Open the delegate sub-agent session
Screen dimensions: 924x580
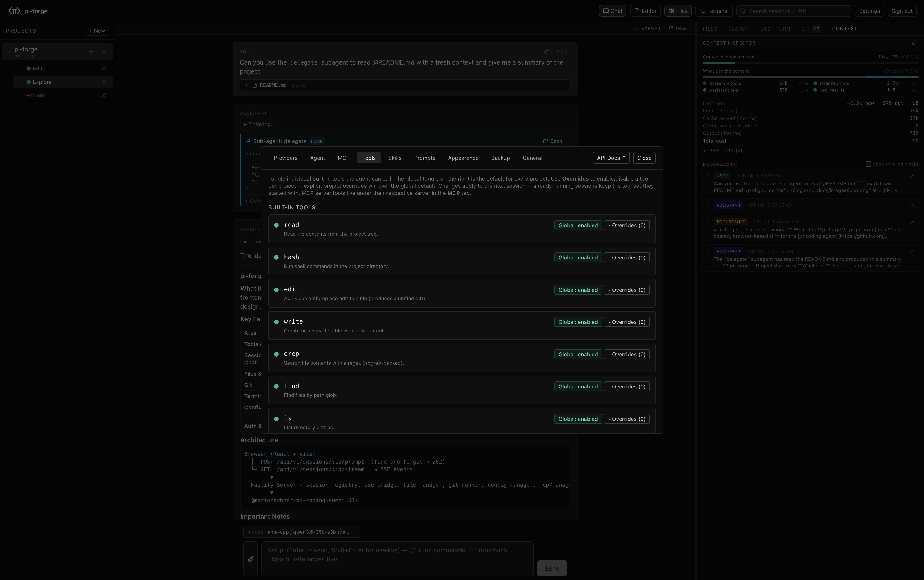click(552, 141)
